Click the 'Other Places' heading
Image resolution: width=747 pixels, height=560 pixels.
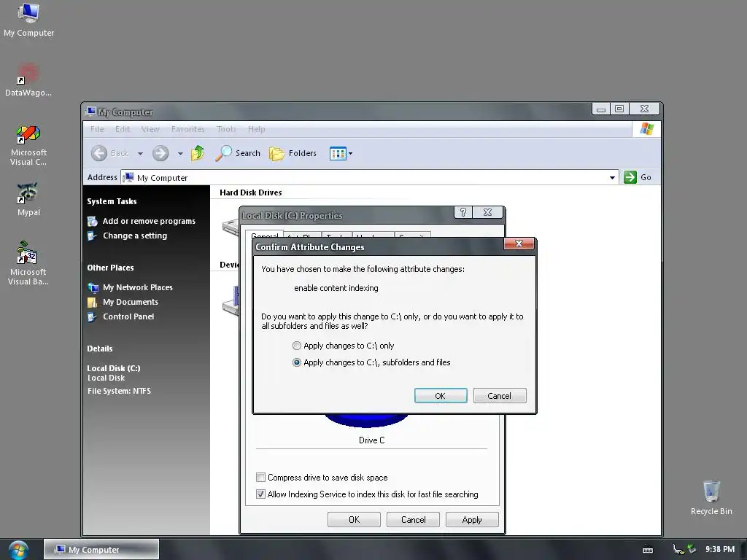(x=111, y=268)
